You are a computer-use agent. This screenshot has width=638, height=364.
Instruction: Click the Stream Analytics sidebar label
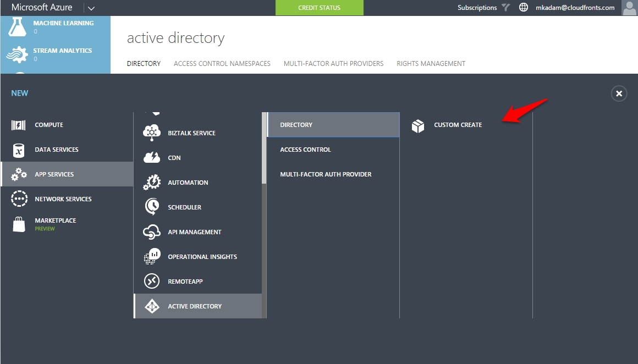(x=63, y=51)
